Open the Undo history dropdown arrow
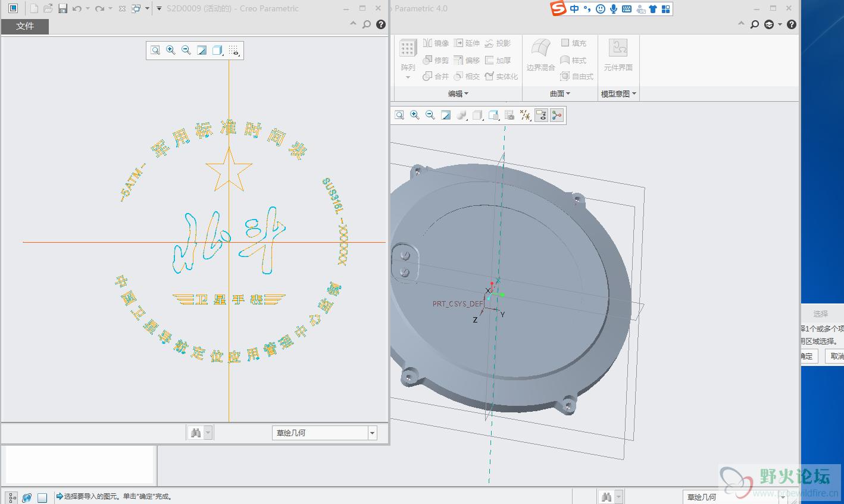Screen dimensions: 844x504 (x=87, y=8)
